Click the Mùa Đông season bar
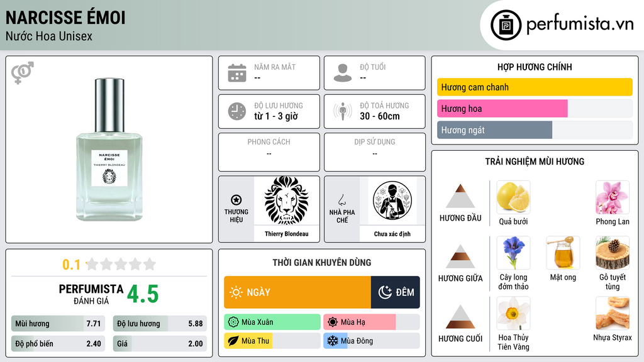This screenshot has height=362, width=644. 371,341
